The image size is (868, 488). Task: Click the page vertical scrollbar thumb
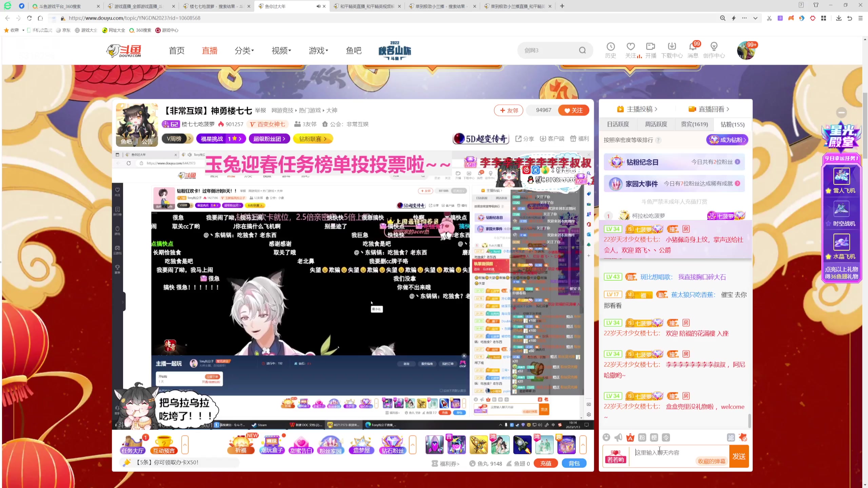pos(865,125)
